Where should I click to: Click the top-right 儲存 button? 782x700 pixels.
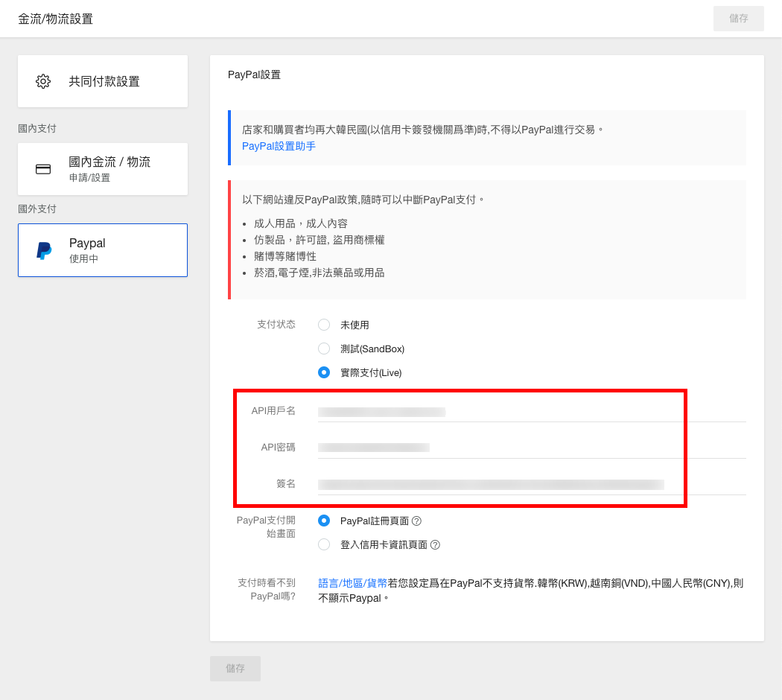[738, 19]
